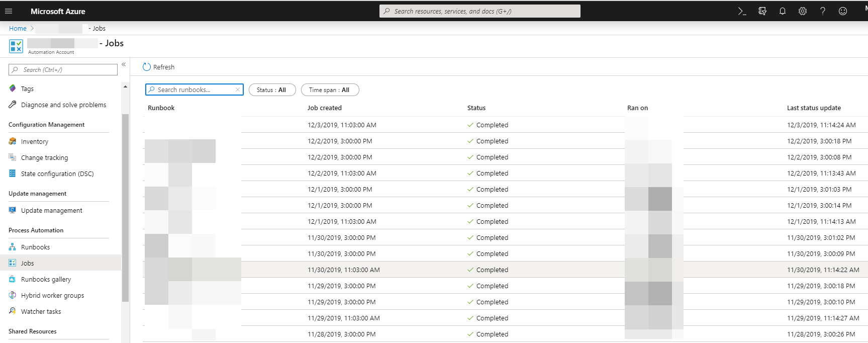Open Cloud Shell from the top bar
This screenshot has height=343, width=868.
(x=742, y=11)
